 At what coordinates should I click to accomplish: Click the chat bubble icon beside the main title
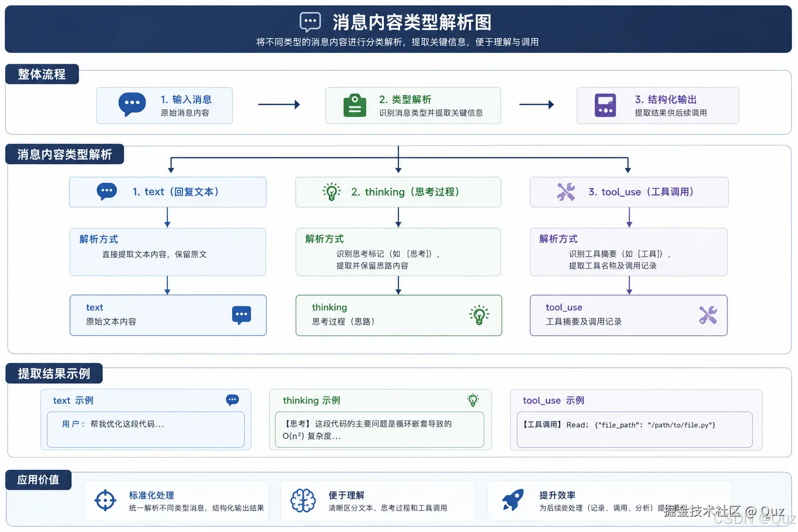pyautogui.click(x=310, y=22)
